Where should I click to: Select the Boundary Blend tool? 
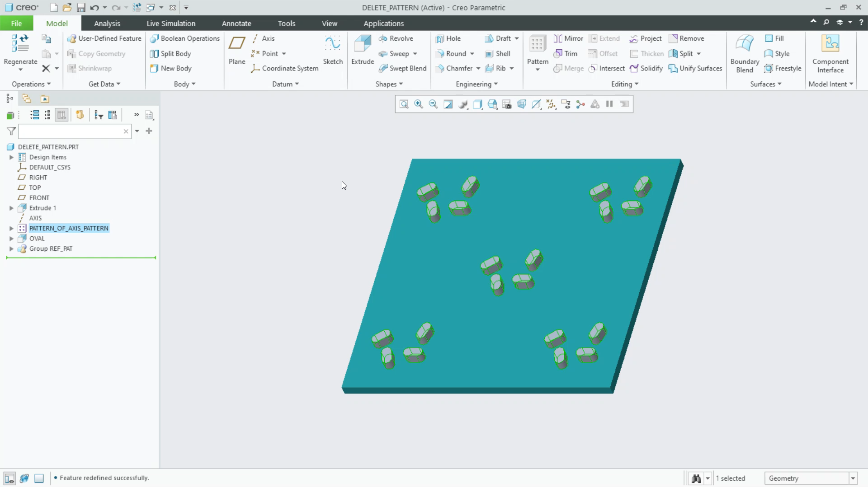pyautogui.click(x=745, y=53)
